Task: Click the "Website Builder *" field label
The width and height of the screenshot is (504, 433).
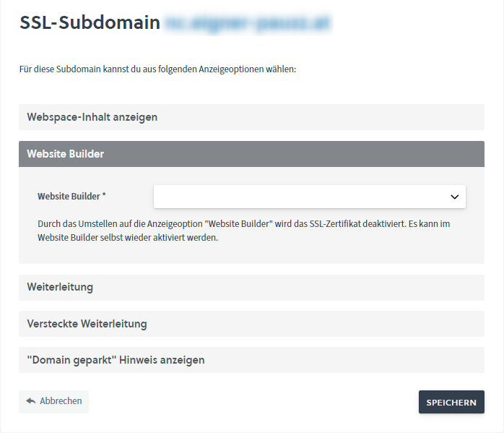Action: point(71,196)
